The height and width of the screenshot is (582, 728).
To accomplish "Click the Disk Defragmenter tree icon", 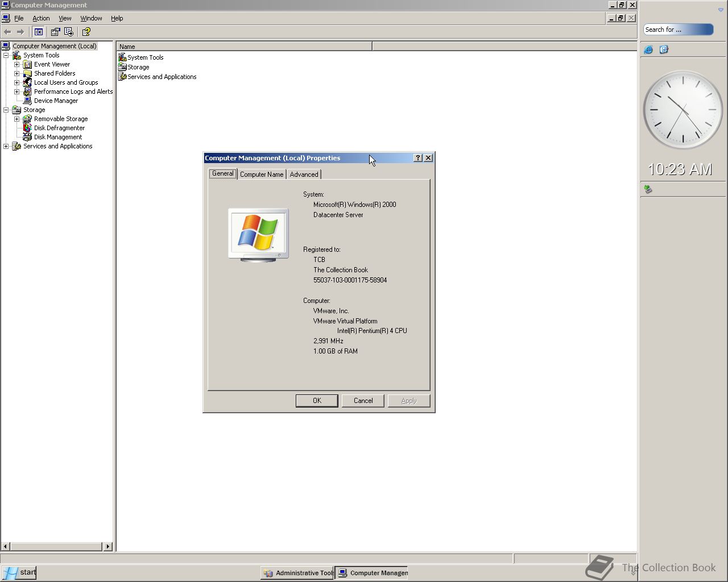I will 27,128.
